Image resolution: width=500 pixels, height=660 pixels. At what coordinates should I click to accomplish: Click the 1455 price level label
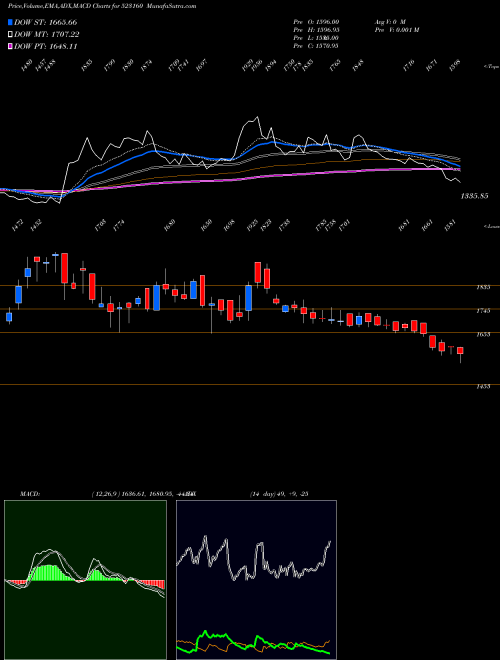pos(483,386)
